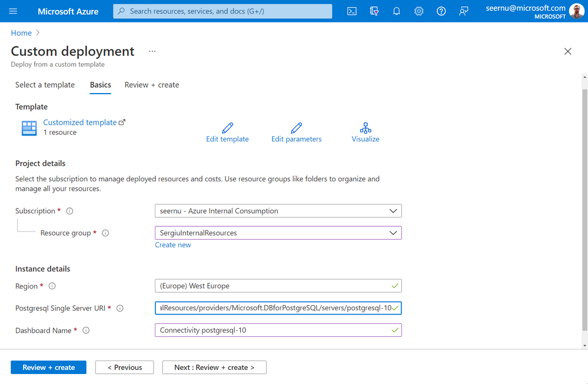The height and width of the screenshot is (384, 588).
Task: Click the Resource group info icon
Action: pos(105,233)
